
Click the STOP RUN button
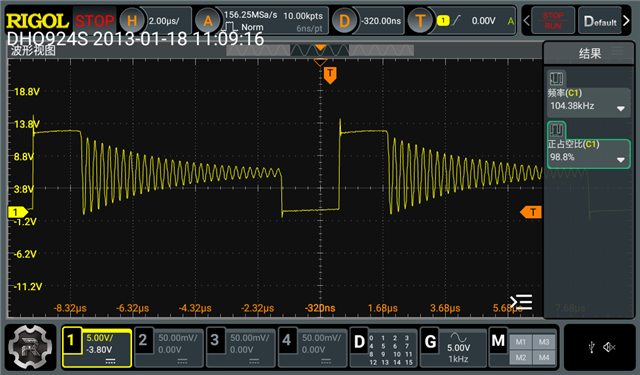pos(553,20)
